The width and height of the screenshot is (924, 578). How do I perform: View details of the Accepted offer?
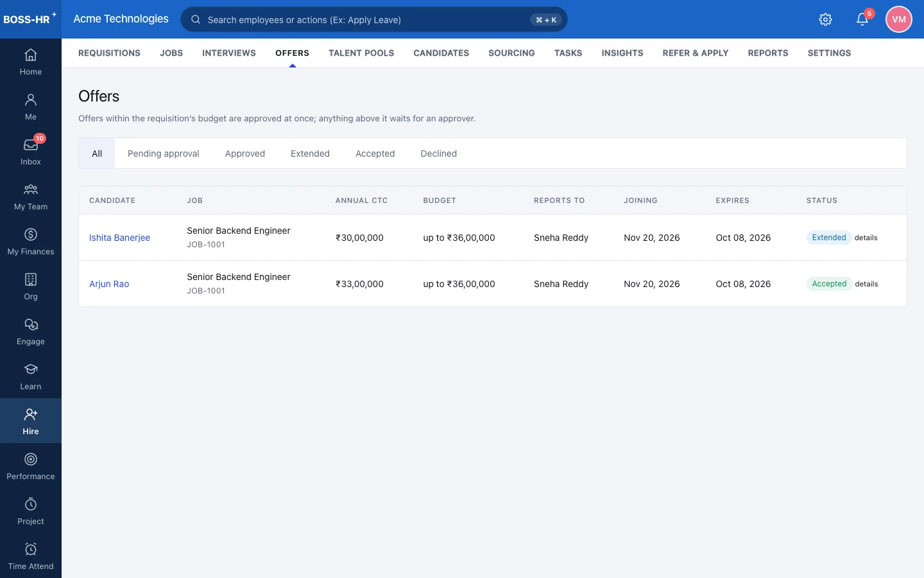866,284
